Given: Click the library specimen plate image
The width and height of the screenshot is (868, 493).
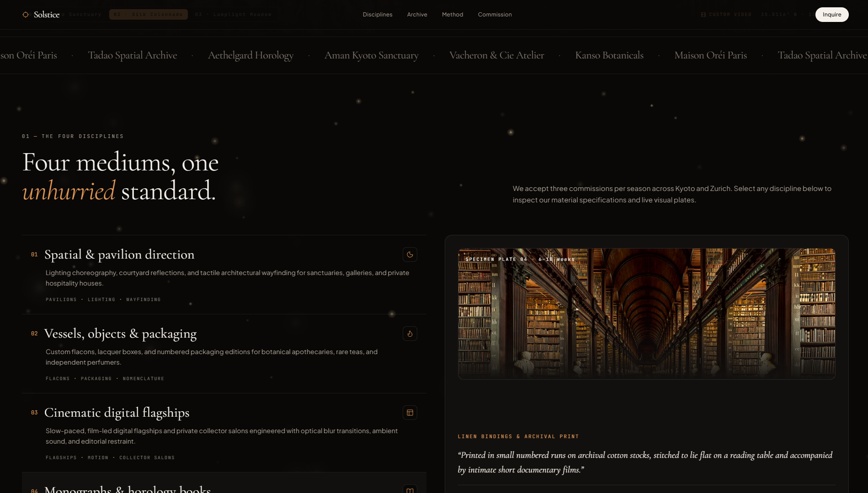Looking at the screenshot, I should pos(647,314).
